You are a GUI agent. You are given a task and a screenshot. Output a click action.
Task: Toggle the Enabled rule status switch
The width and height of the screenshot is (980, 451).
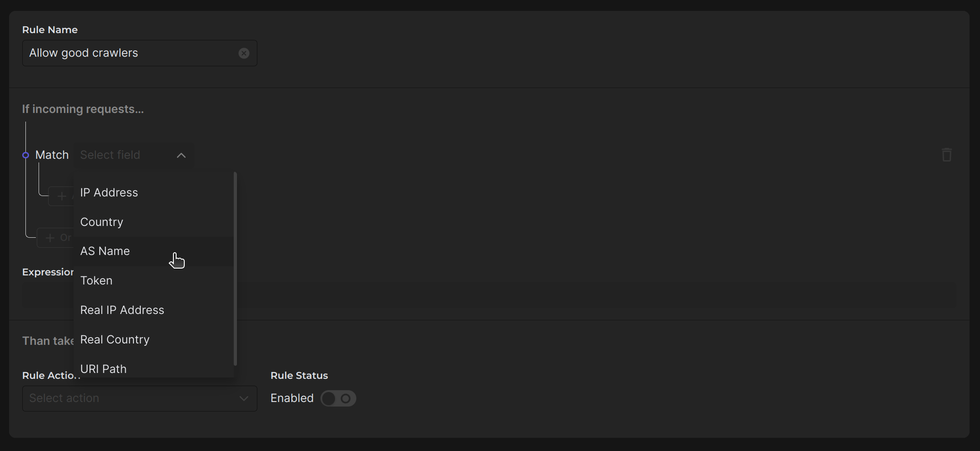click(x=338, y=399)
